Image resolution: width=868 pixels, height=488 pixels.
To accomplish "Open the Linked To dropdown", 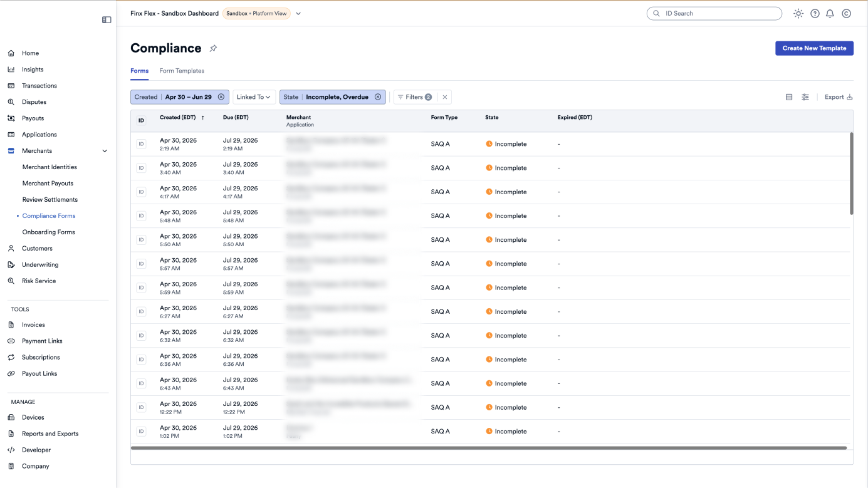I will point(254,97).
